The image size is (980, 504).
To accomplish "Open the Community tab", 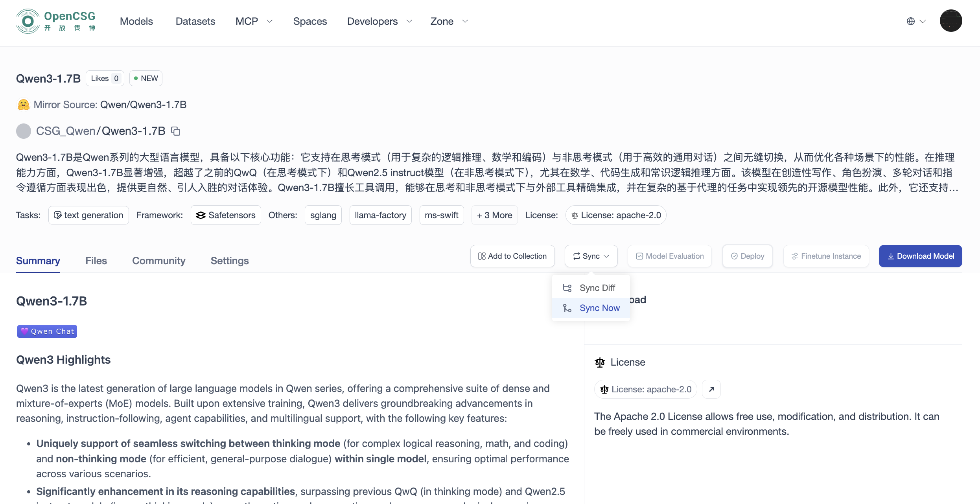I will pyautogui.click(x=158, y=261).
